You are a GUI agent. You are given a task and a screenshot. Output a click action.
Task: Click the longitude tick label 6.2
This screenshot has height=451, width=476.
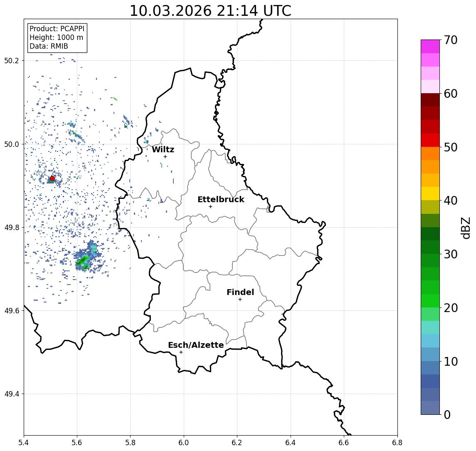pyautogui.click(x=237, y=443)
